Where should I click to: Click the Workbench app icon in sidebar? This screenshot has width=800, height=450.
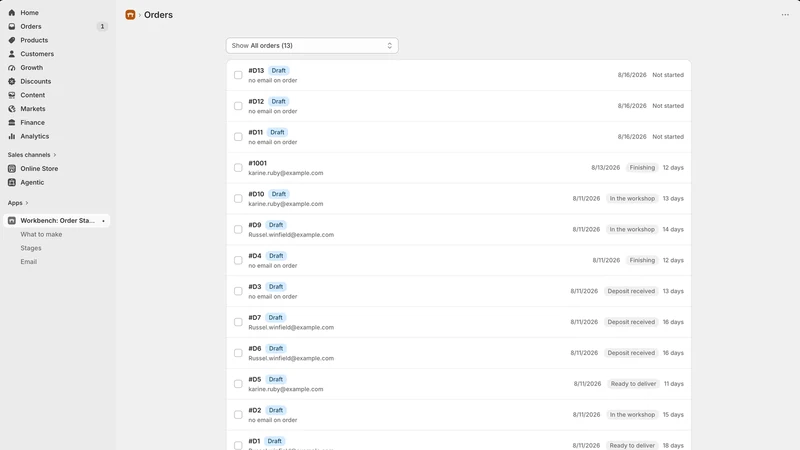[12, 220]
